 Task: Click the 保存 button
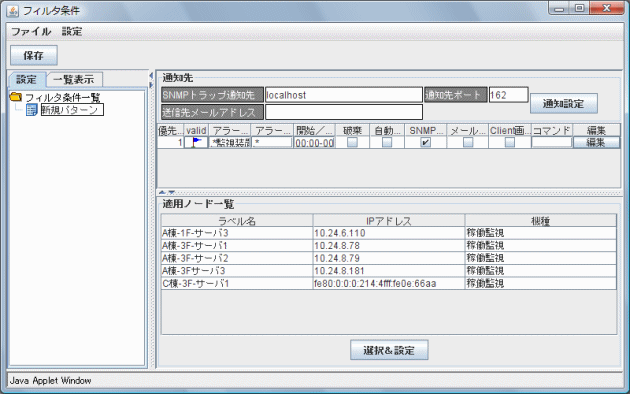click(x=34, y=55)
